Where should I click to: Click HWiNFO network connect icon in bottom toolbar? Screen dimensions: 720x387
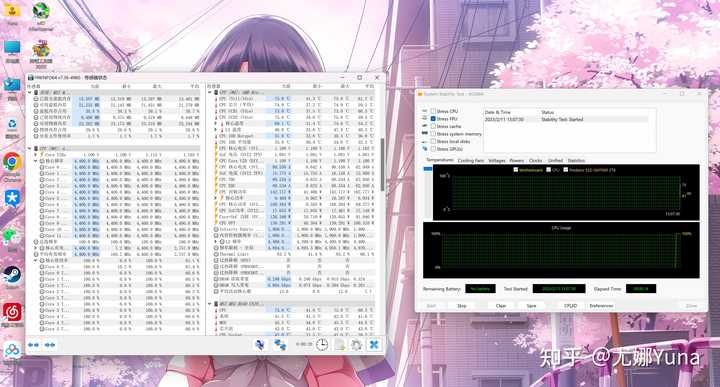(x=260, y=344)
